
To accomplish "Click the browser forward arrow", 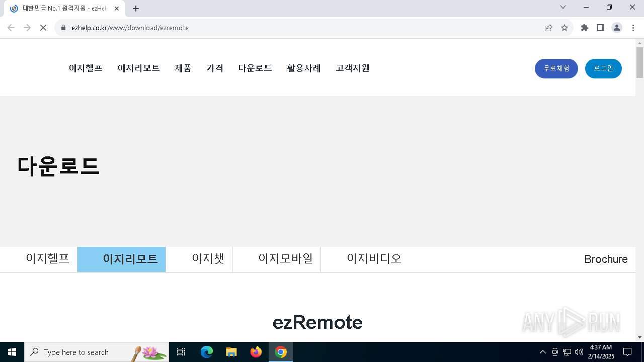I will pyautogui.click(x=27, y=28).
